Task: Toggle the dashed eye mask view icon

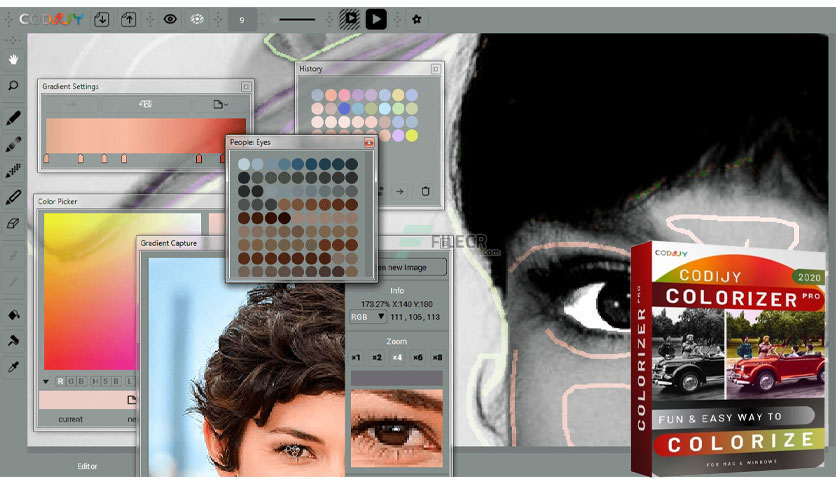Action: (x=197, y=19)
